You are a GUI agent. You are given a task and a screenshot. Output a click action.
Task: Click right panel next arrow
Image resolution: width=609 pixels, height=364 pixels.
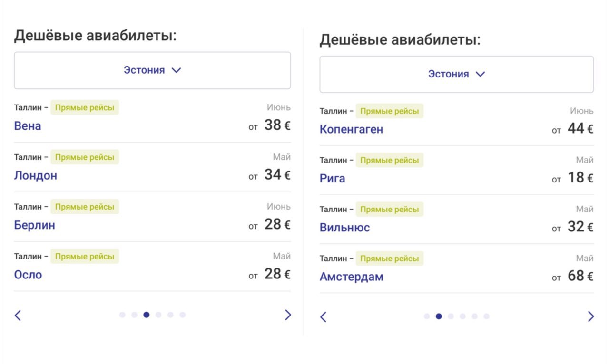point(590,317)
